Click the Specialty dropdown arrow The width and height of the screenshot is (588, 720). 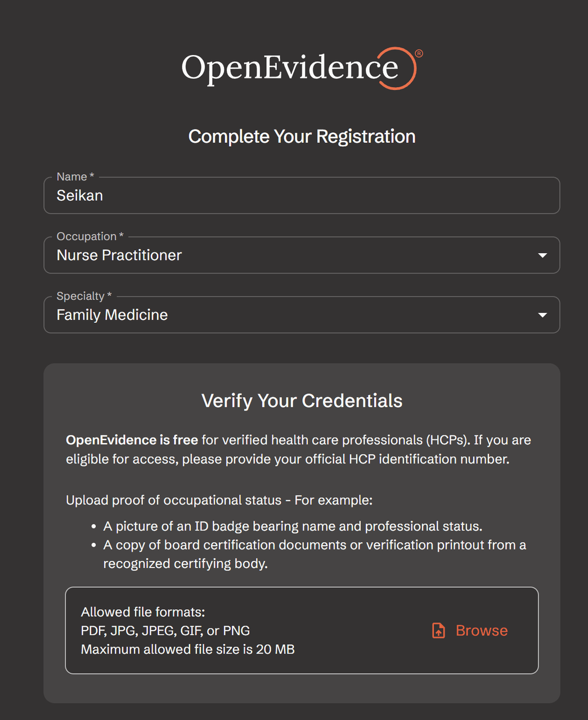tap(542, 315)
